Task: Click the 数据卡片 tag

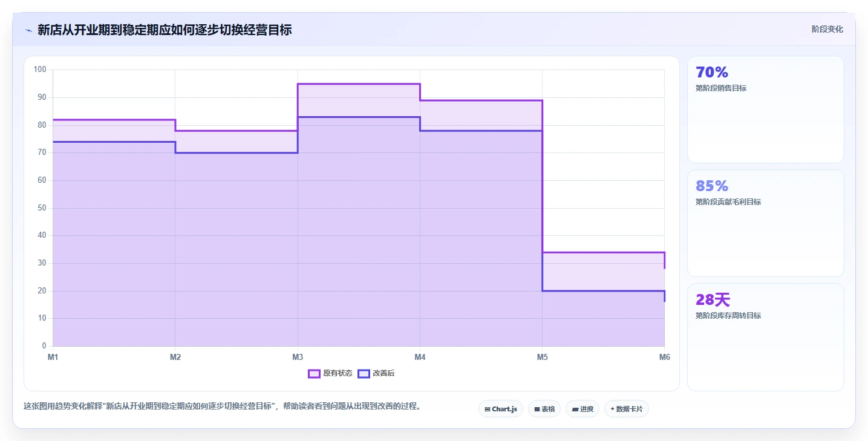Action: pyautogui.click(x=627, y=409)
